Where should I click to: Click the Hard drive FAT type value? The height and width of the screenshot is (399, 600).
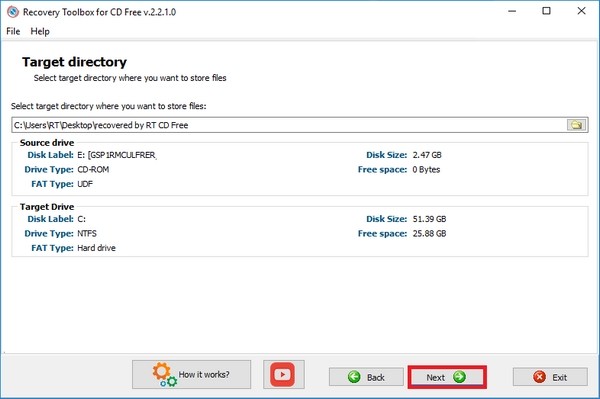[96, 248]
